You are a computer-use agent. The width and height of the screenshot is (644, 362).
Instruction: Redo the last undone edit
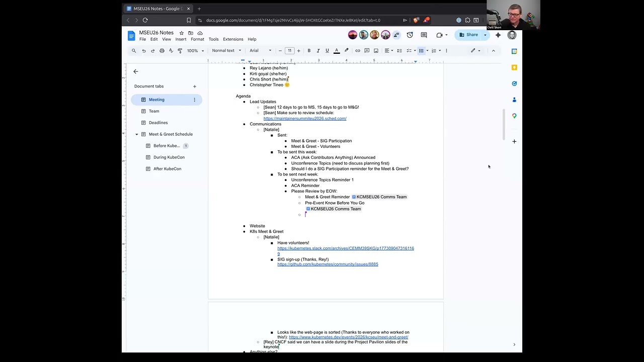point(152,51)
